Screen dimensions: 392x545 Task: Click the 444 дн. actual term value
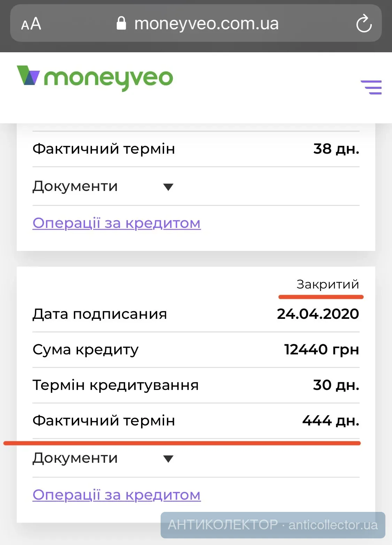pos(330,421)
